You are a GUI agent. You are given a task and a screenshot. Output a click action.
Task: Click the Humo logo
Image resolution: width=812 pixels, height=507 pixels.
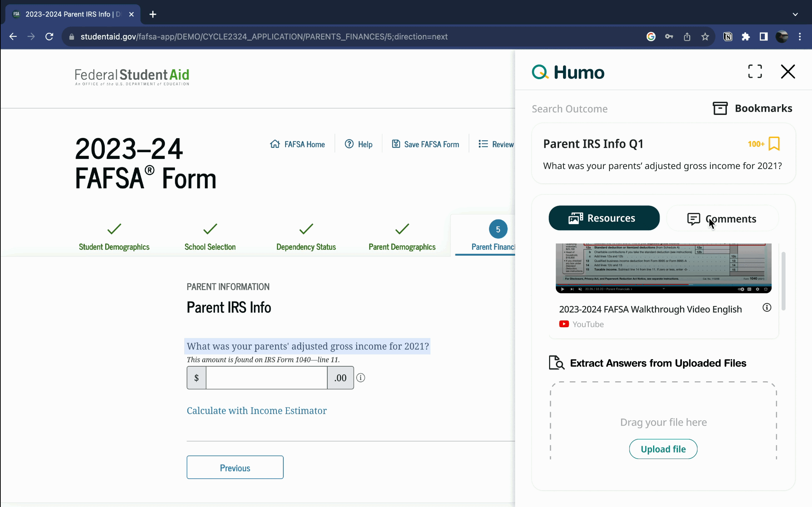click(x=568, y=72)
